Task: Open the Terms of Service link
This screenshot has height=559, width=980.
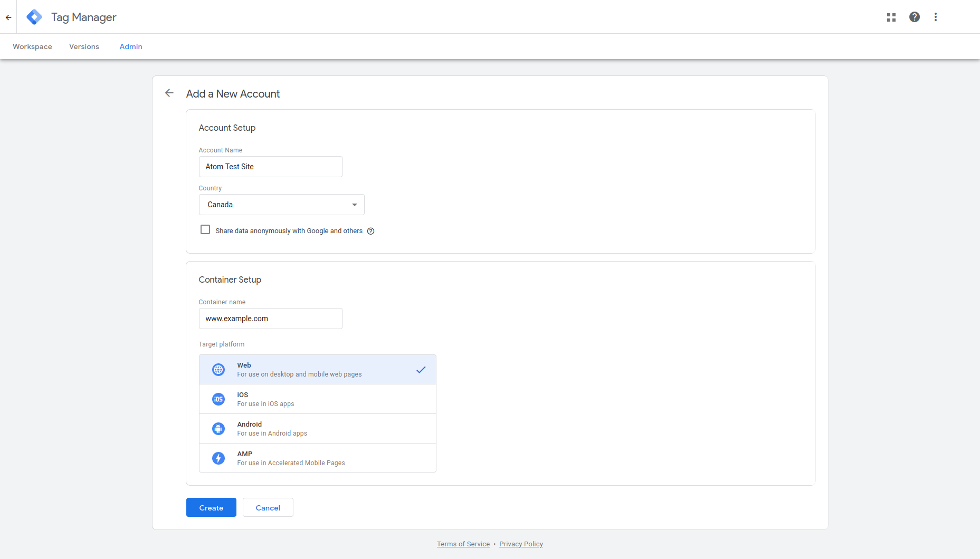Action: (x=463, y=544)
